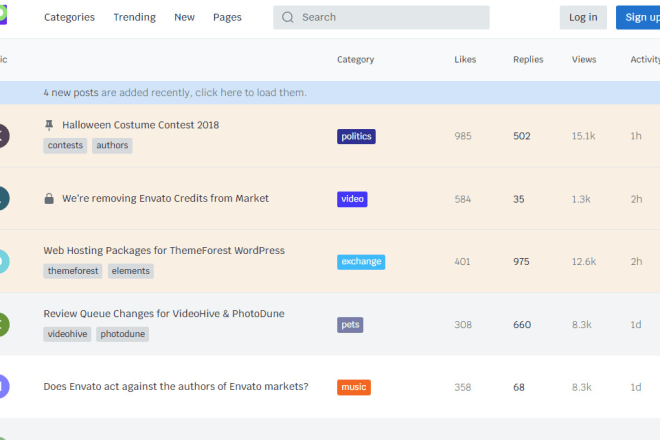
Task: Click the 584 likes count
Action: coord(463,199)
